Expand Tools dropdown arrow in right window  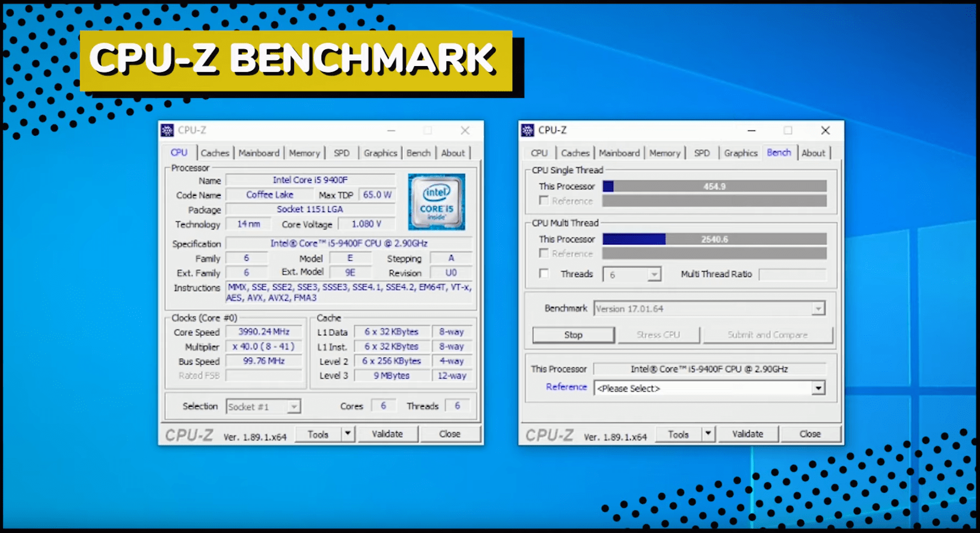tap(708, 433)
